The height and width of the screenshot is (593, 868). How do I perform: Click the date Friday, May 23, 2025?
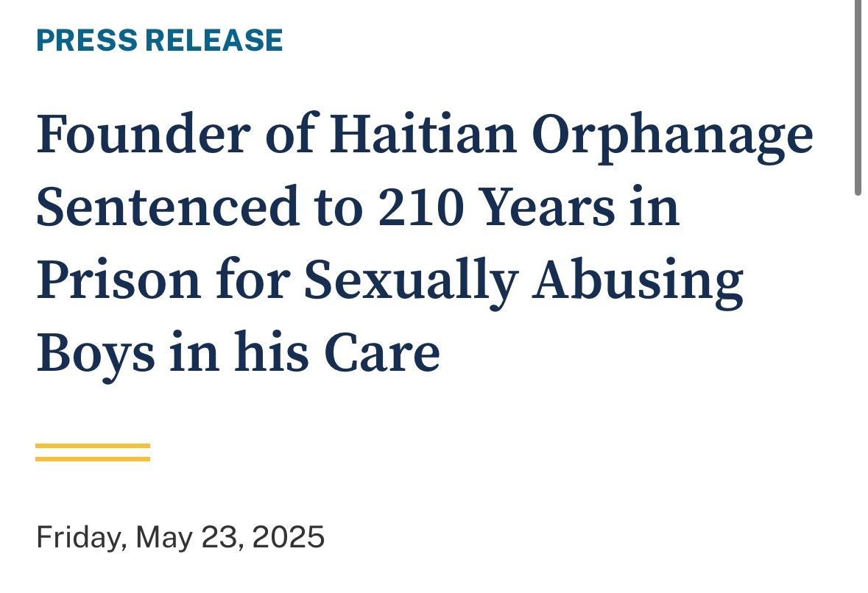pos(180,537)
